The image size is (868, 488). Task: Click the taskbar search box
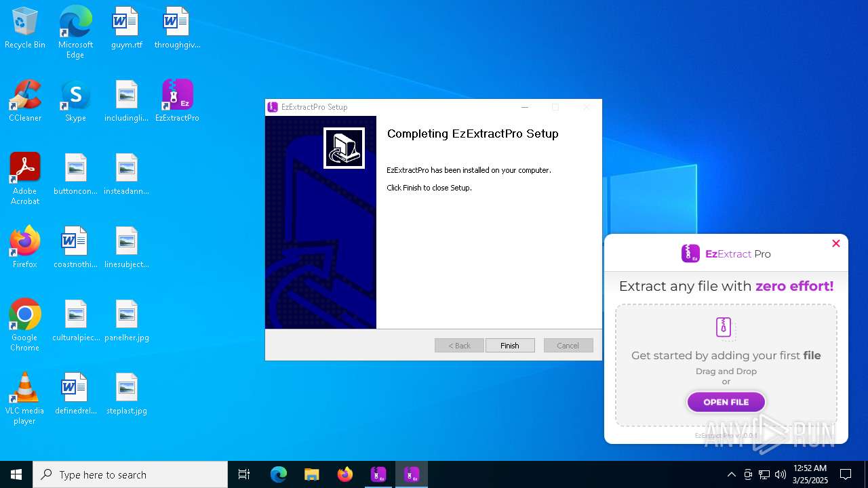[130, 474]
